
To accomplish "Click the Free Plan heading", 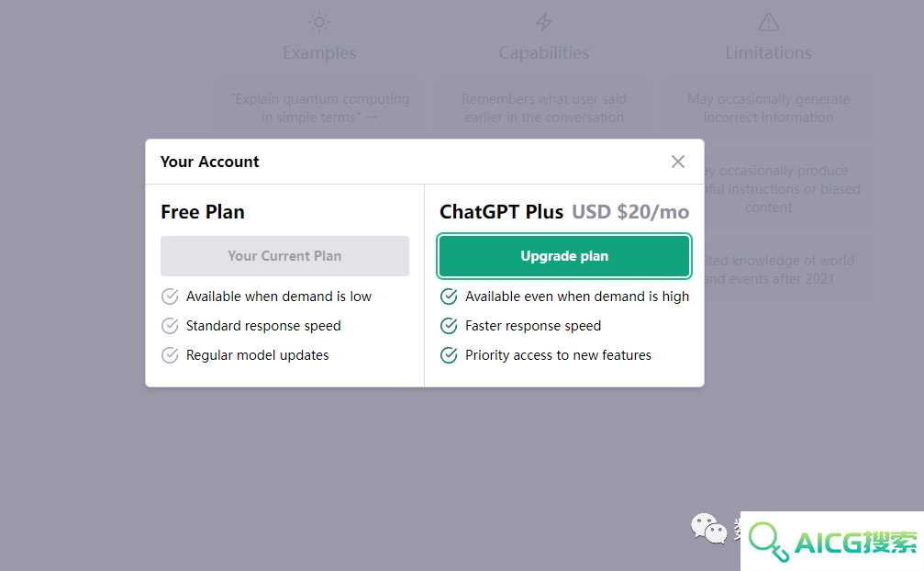I will pyautogui.click(x=203, y=211).
